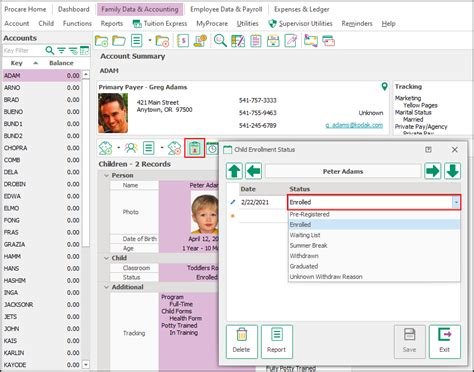The width and height of the screenshot is (474, 372).
Task: Open the Tuition Express menu
Action: [160, 24]
